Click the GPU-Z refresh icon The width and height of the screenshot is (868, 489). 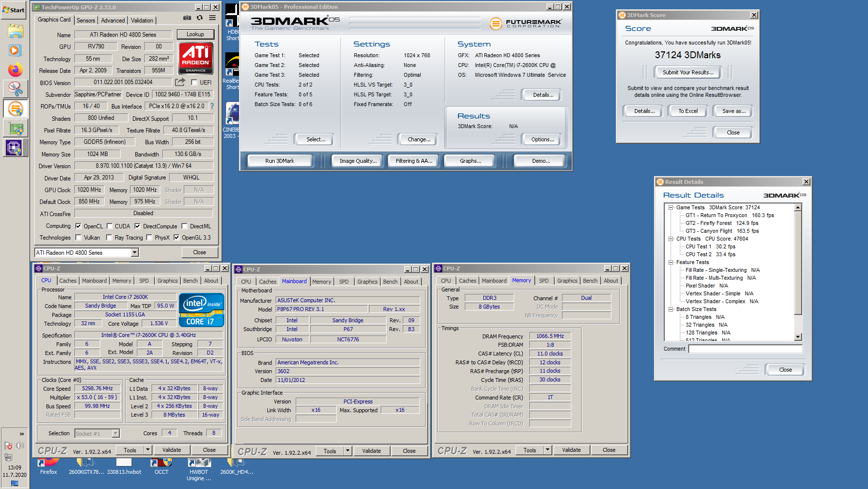(199, 18)
